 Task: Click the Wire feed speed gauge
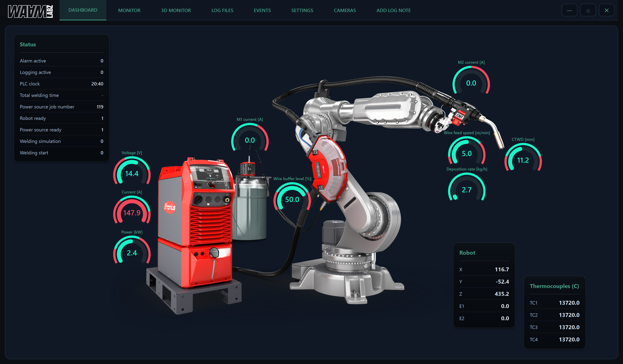coord(467,151)
